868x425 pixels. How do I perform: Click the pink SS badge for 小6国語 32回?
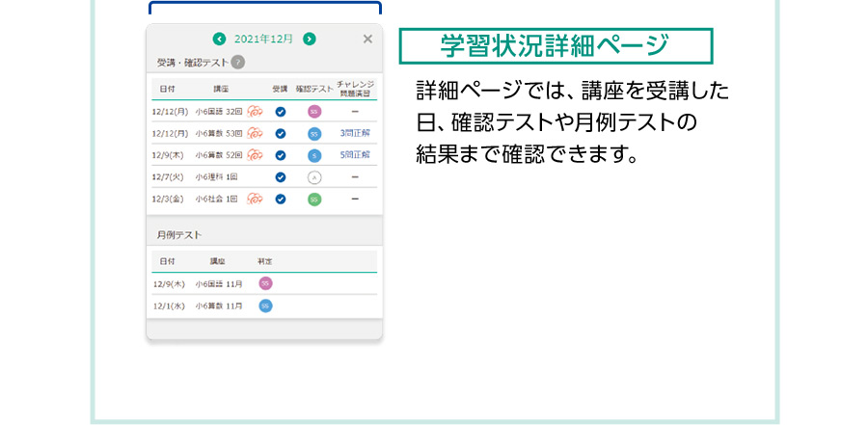(x=314, y=112)
